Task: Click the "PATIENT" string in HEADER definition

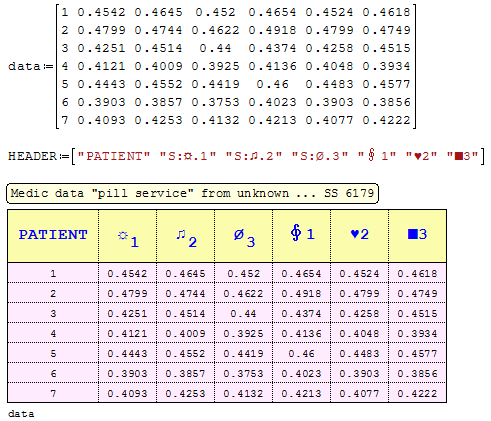Action: [x=114, y=156]
